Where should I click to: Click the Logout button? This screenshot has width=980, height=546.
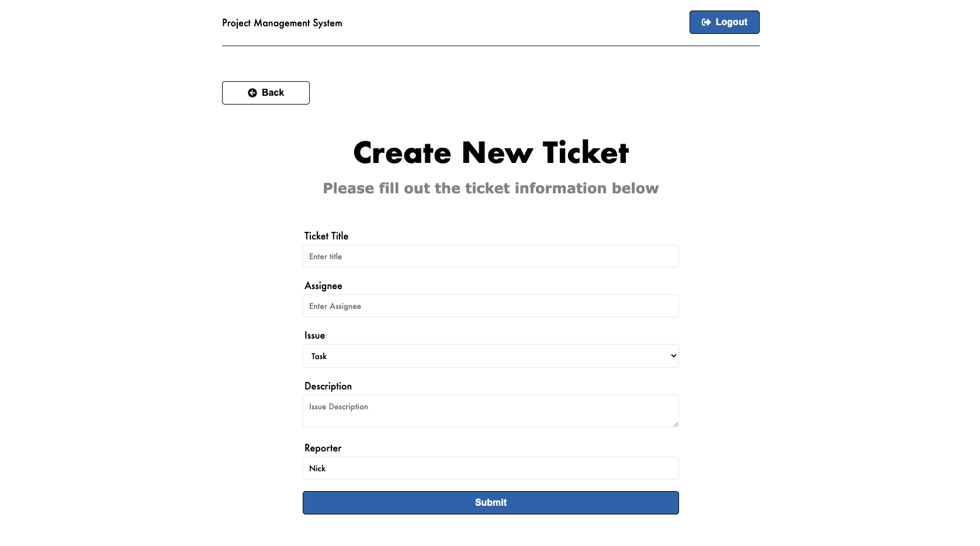click(x=724, y=22)
